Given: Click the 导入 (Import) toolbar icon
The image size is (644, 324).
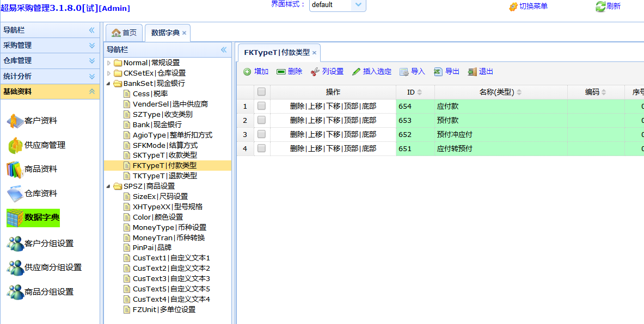Looking at the screenshot, I should (x=404, y=72).
